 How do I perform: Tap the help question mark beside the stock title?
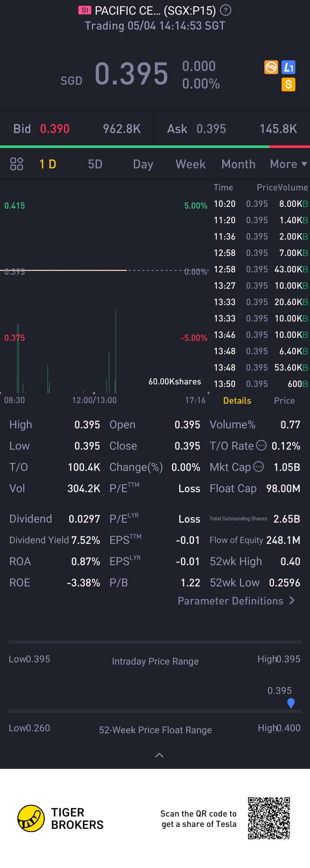click(225, 10)
